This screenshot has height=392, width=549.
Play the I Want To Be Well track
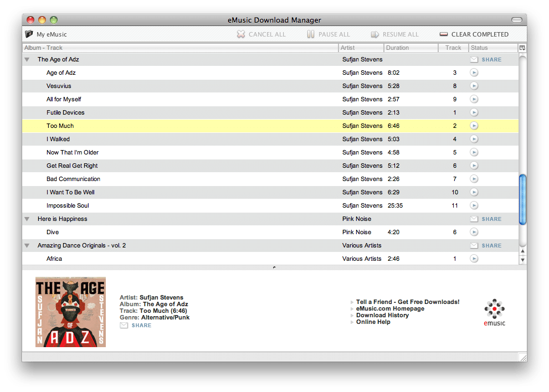[x=474, y=192]
